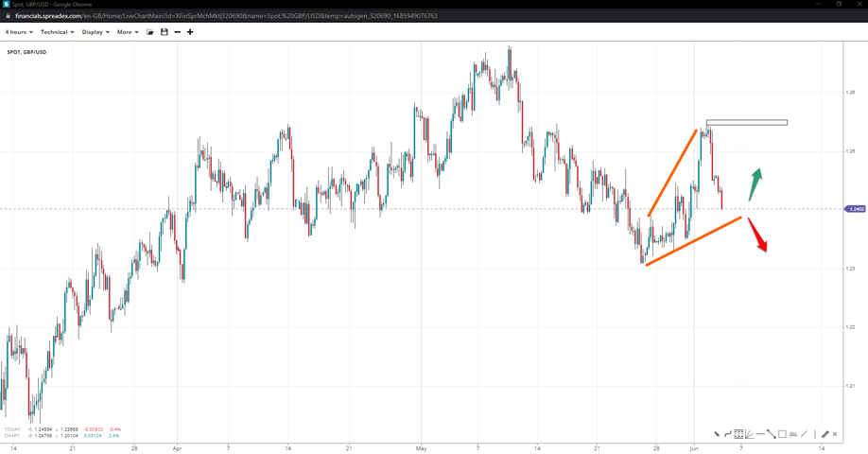Select the horizontal line tool
The height and width of the screenshot is (454, 868).
(x=760, y=434)
